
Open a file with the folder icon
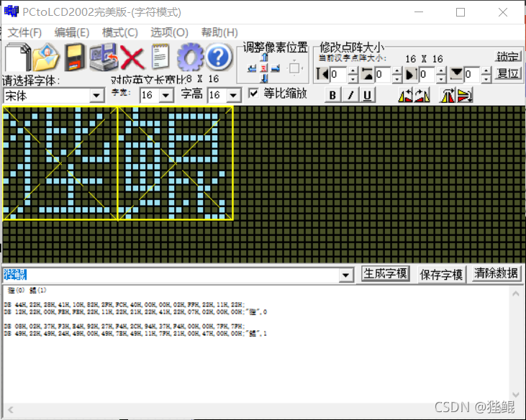(46, 58)
